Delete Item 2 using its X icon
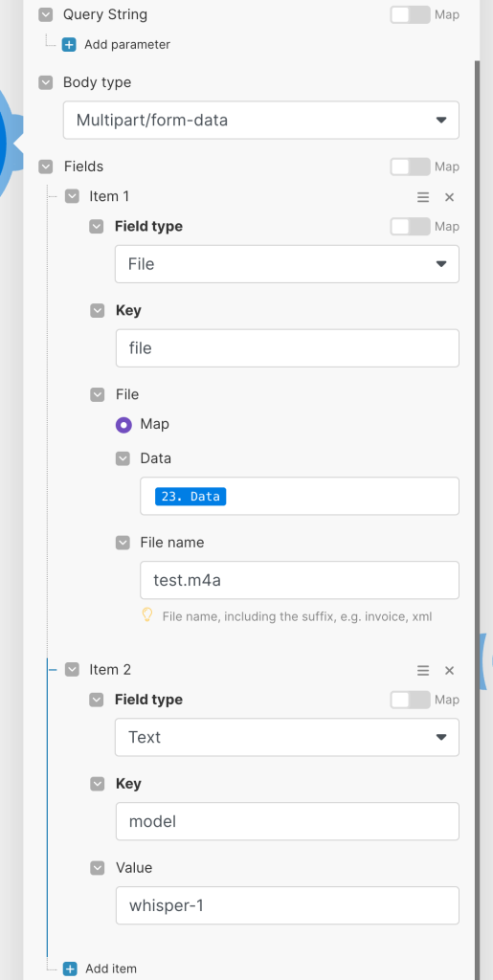493x980 pixels. coord(449,670)
